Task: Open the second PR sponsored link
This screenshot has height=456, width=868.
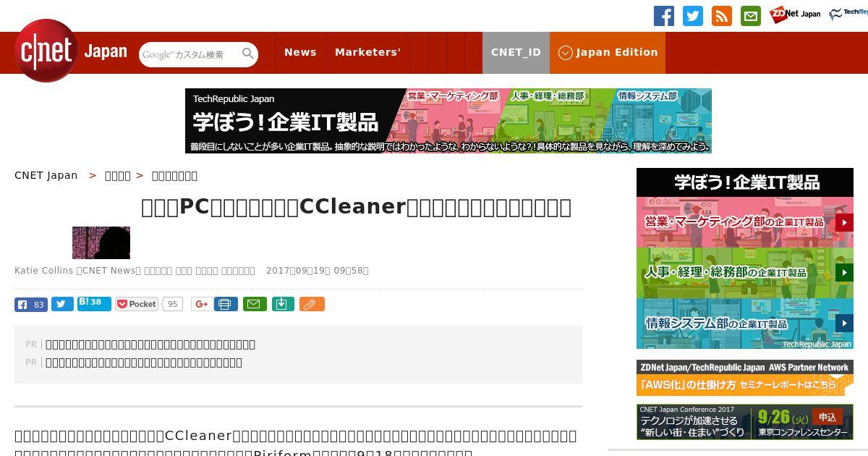Action: coord(144,363)
